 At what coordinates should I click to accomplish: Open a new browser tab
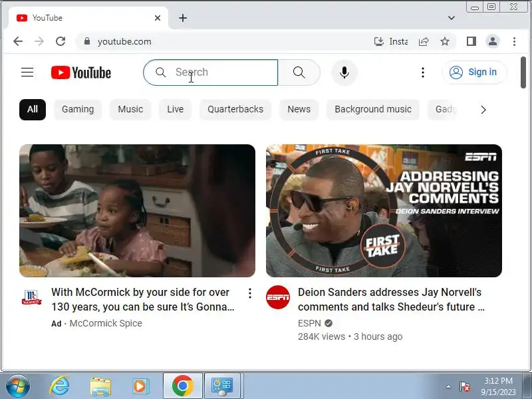(183, 18)
